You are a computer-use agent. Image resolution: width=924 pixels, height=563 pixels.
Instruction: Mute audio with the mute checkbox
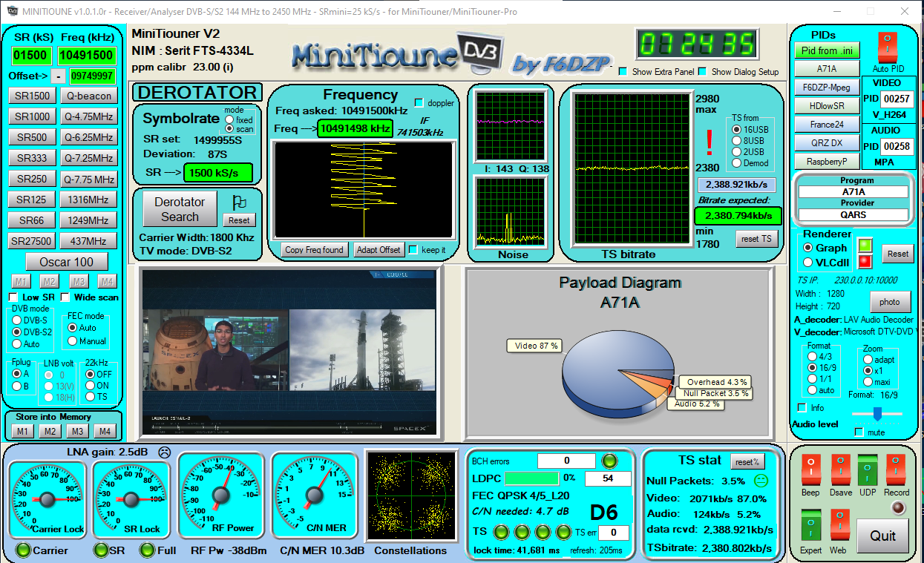[x=859, y=432]
